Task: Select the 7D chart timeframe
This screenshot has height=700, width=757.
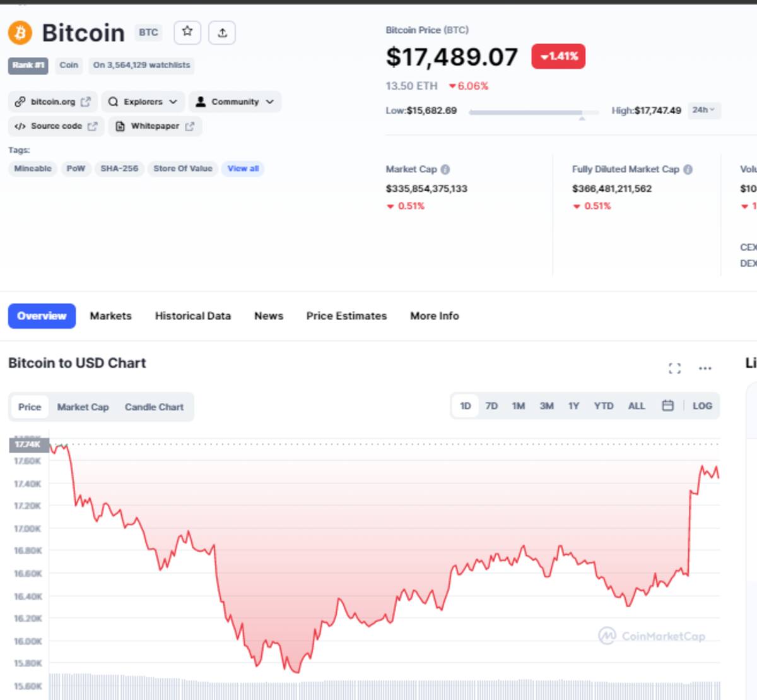Action: click(x=491, y=406)
